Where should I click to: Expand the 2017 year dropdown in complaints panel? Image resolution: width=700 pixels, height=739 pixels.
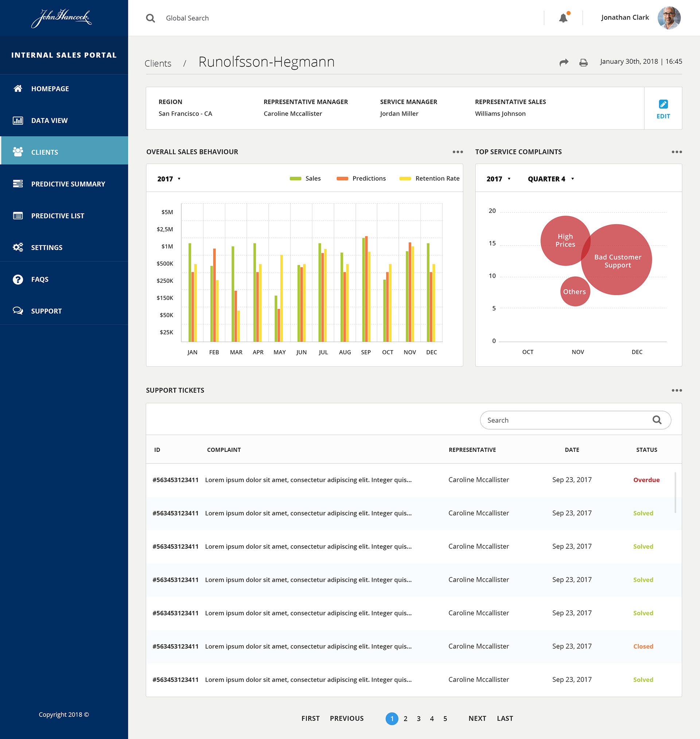point(498,179)
